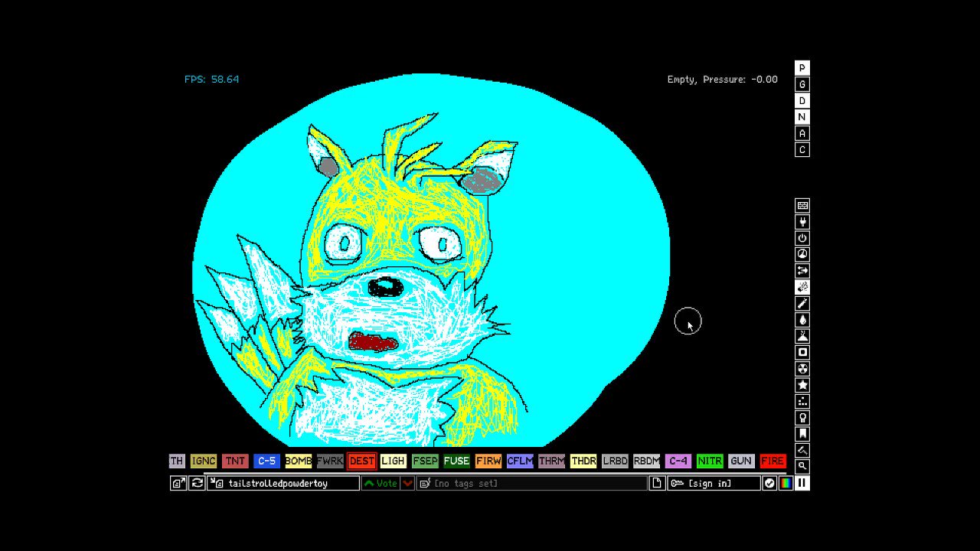980x551 pixels.
Task: Toggle the P display button
Action: point(802,68)
